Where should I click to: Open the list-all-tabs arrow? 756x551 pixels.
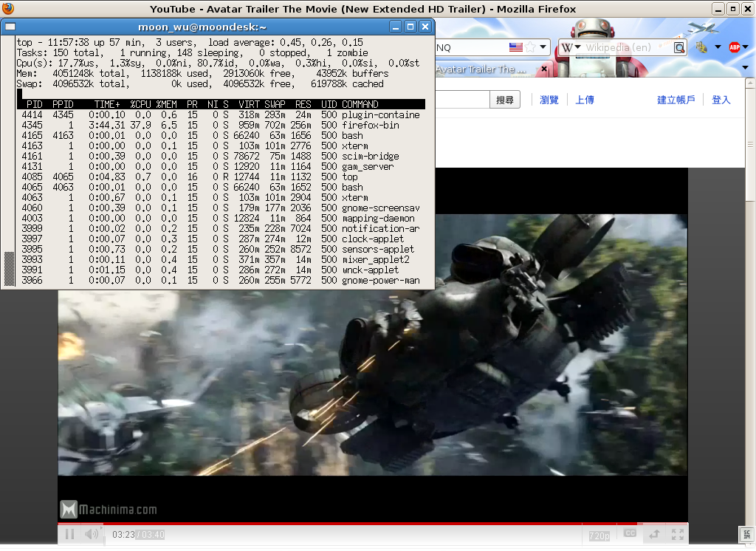pyautogui.click(x=746, y=68)
